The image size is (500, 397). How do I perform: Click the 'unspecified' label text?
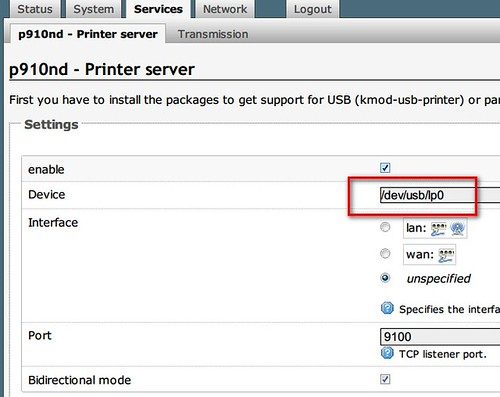(x=439, y=279)
